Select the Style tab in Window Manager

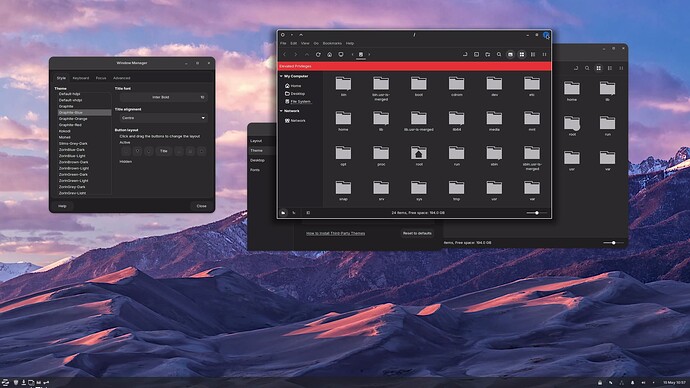pos(61,78)
